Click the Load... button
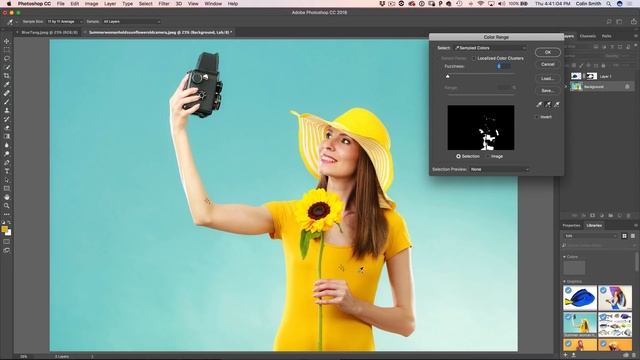640x360 pixels. (548, 78)
